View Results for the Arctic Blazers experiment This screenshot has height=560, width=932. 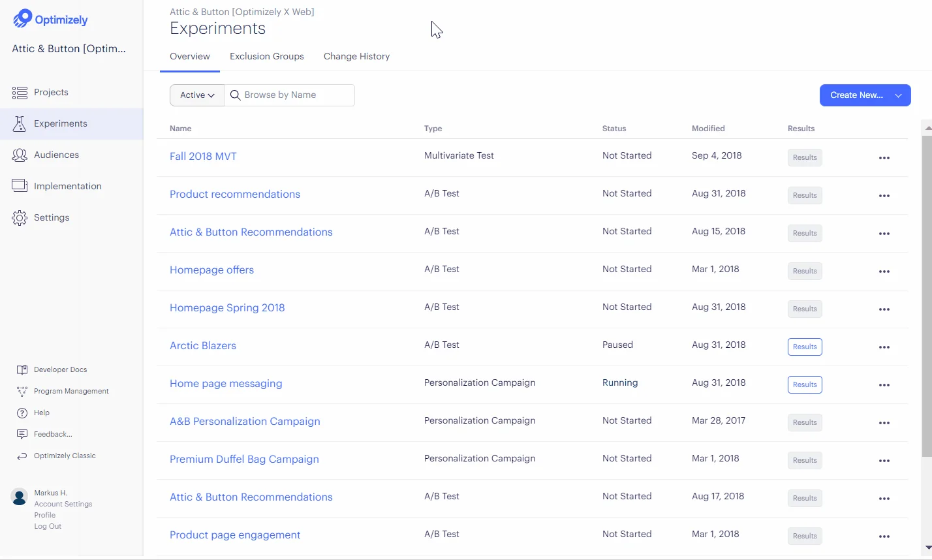tap(805, 347)
